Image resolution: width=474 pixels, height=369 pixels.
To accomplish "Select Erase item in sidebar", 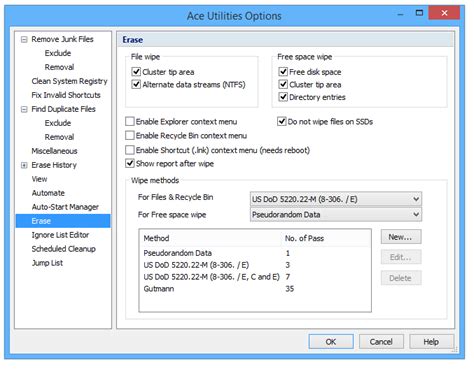I will pyautogui.click(x=63, y=221).
